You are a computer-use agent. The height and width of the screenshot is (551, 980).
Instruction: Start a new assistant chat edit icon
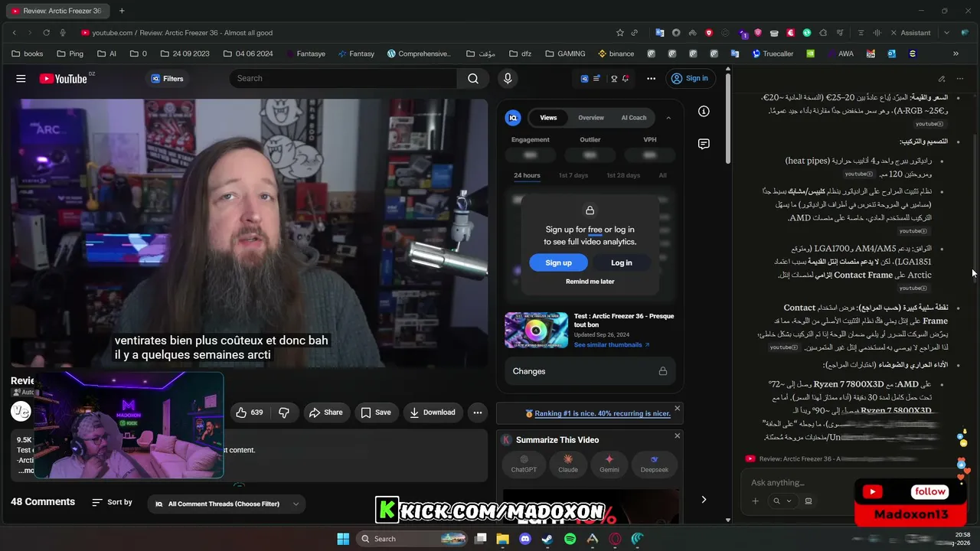[x=941, y=78]
